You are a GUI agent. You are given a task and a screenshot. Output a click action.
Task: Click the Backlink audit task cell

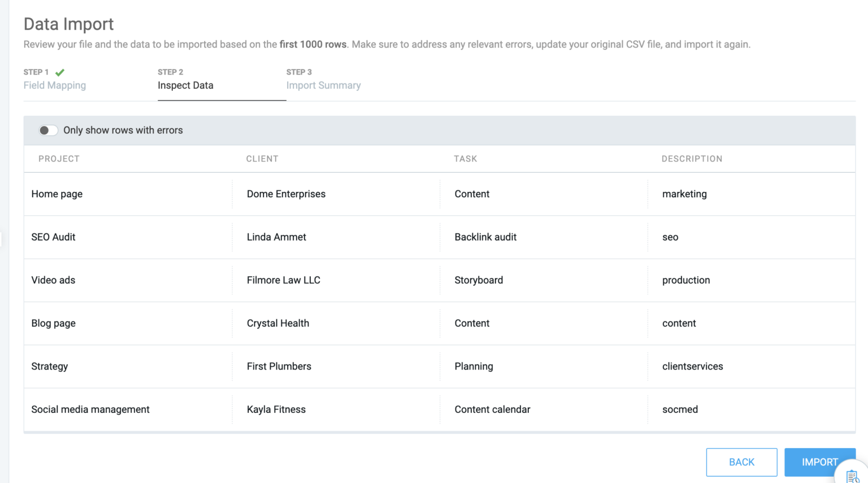coord(544,237)
